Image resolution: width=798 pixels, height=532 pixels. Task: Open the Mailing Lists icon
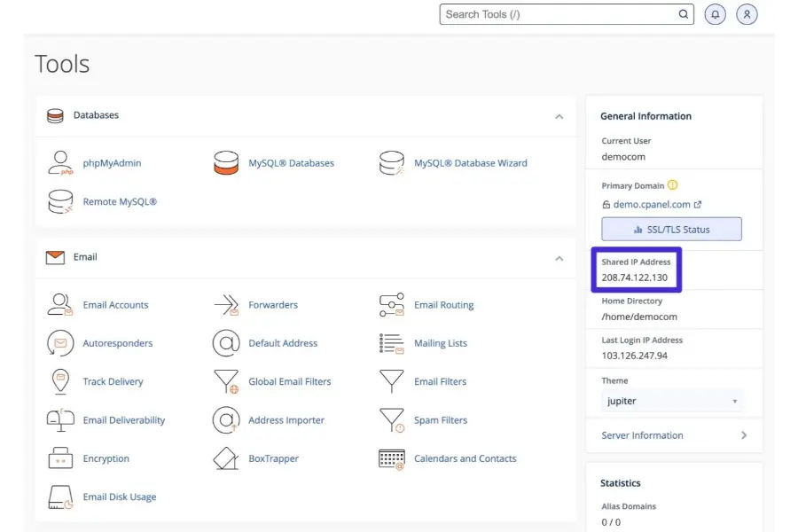(x=392, y=343)
